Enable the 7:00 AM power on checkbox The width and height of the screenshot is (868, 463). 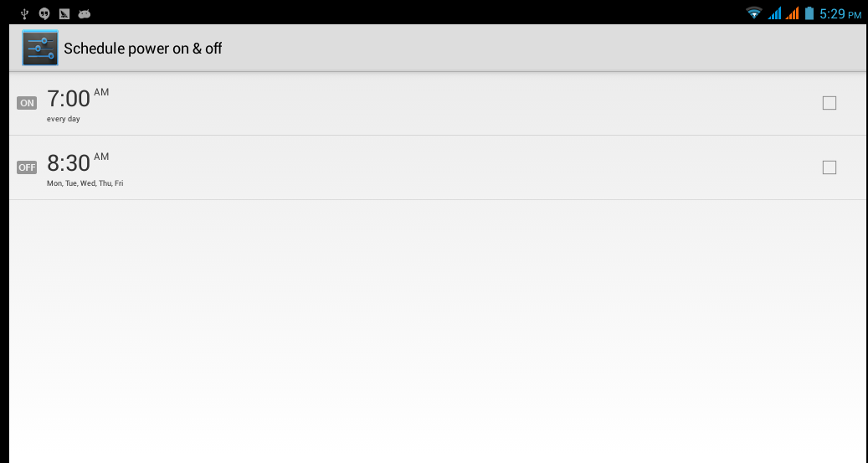(x=829, y=103)
